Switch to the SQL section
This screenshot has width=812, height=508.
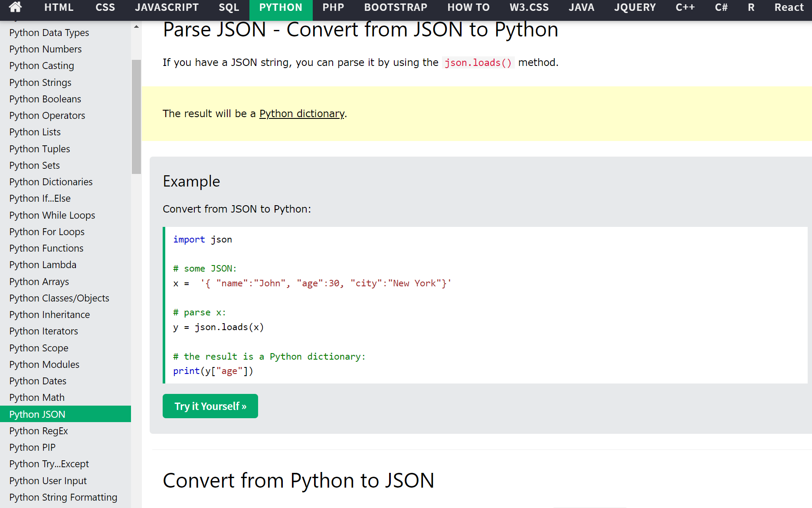click(229, 7)
